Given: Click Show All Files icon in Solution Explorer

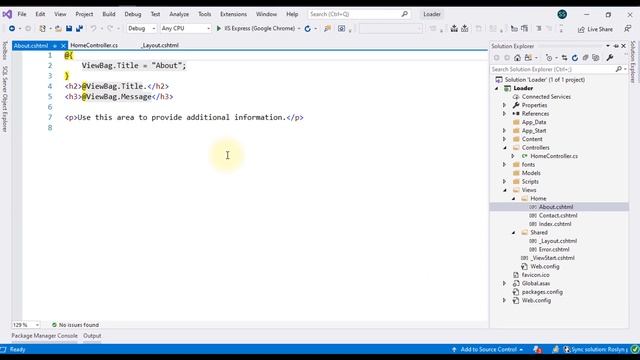Looking at the screenshot, I should click(596, 58).
